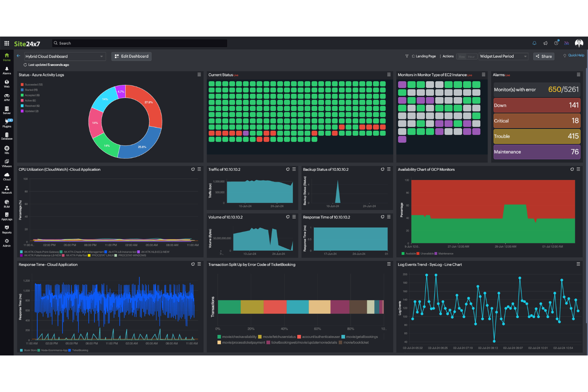Open the announcements megaphone icon
Image resolution: width=588 pixels, height=392 pixels.
pos(545,43)
